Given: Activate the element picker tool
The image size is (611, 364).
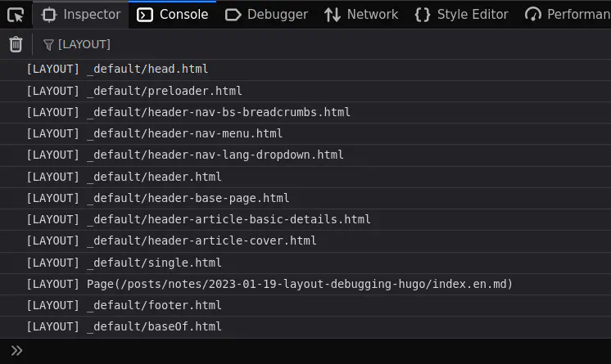Looking at the screenshot, I should click(x=16, y=15).
